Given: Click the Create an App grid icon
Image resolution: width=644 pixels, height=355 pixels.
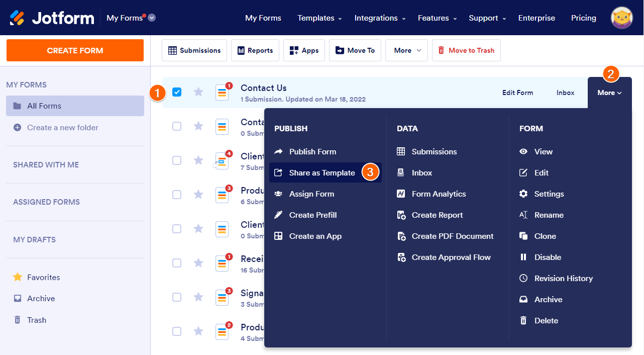Looking at the screenshot, I should (x=278, y=236).
